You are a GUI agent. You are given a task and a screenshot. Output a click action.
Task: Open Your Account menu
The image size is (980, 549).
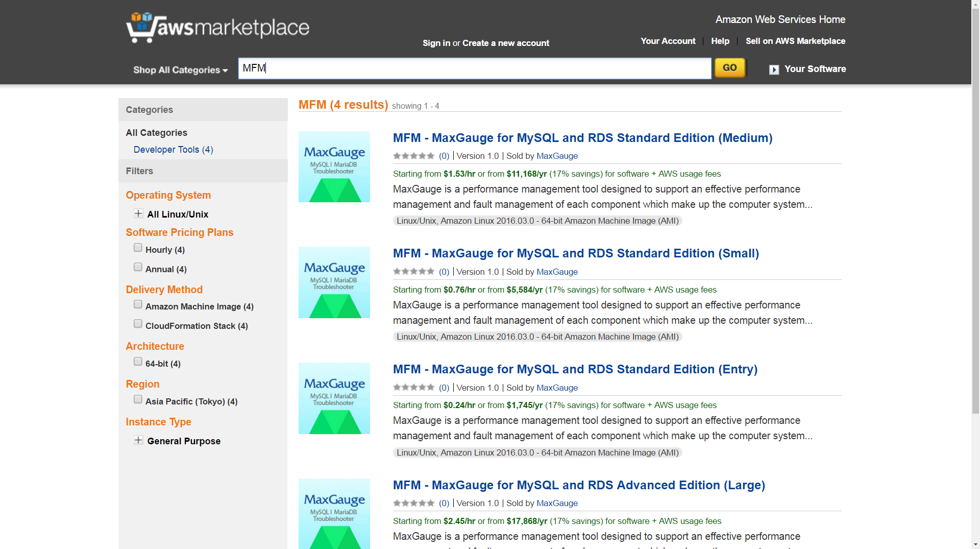click(668, 41)
